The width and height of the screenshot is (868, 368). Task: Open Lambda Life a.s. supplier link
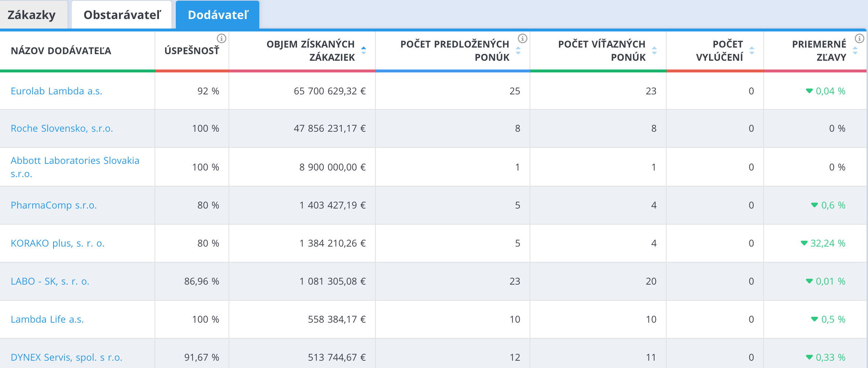(x=47, y=319)
